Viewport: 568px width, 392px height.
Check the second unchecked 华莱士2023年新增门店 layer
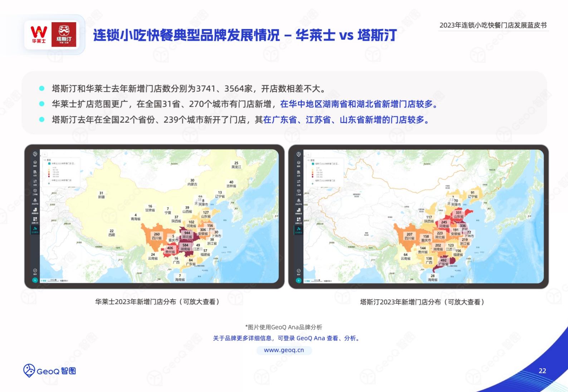tap(49, 180)
